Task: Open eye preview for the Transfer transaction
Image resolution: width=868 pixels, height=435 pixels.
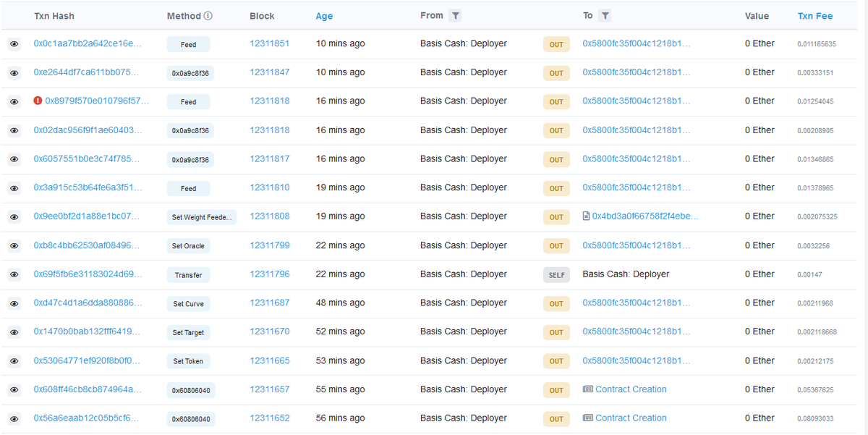Action: [x=14, y=275]
